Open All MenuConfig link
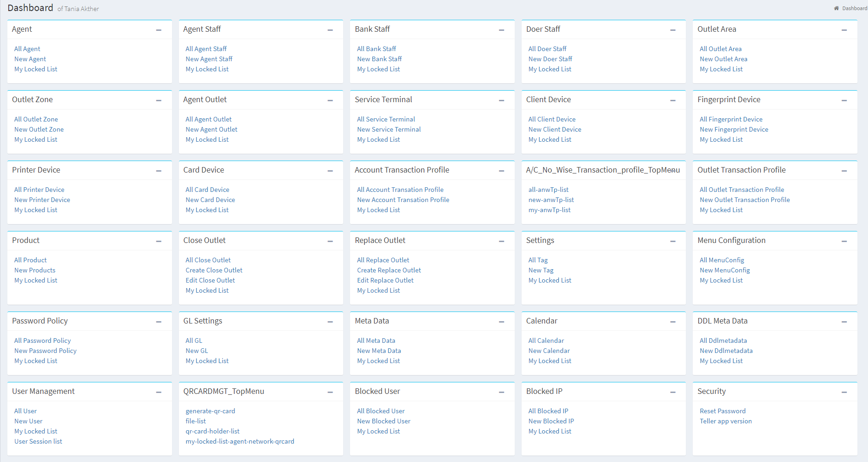The height and width of the screenshot is (462, 868). click(x=722, y=260)
